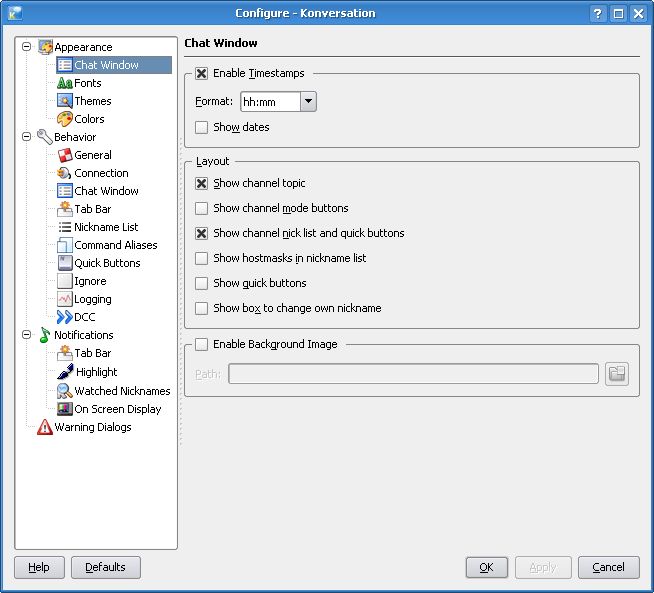Collapse the Notifications tree section
The width and height of the screenshot is (654, 593).
tap(26, 335)
